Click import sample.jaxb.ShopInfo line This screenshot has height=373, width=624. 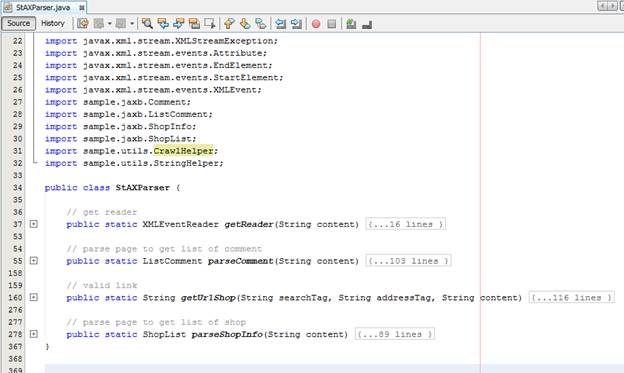pyautogui.click(x=121, y=127)
